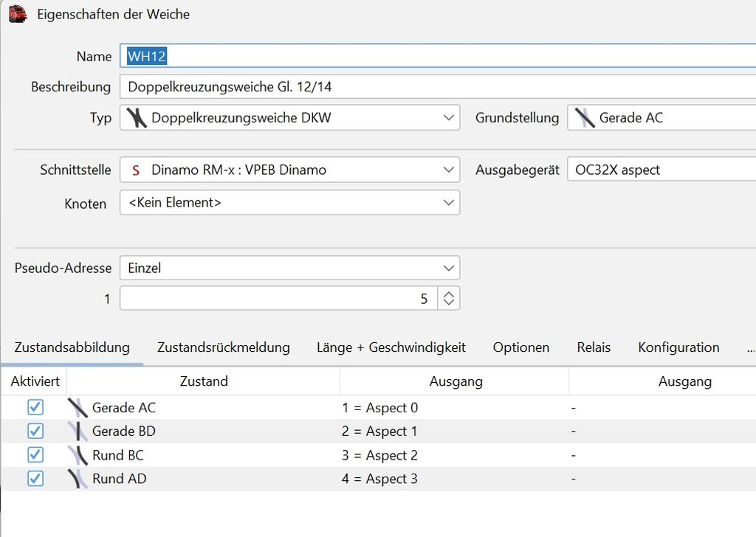Open the Länge + Geschwindigkeit tab
The image size is (756, 537).
(x=391, y=347)
